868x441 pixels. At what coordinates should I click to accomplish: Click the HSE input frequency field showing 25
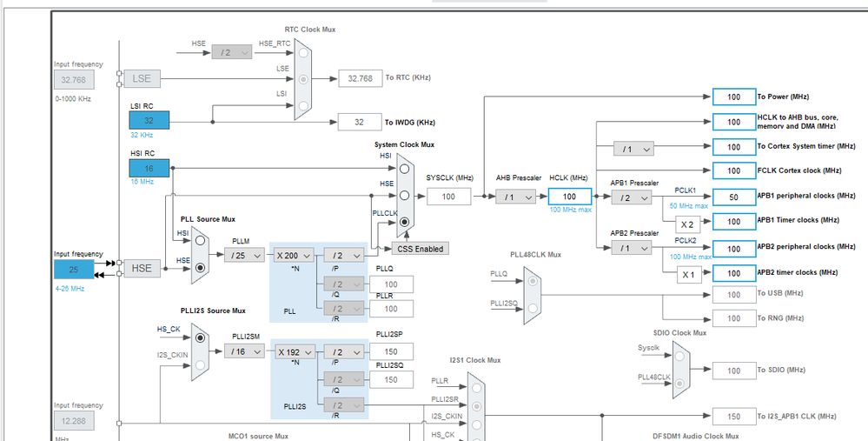tap(74, 270)
